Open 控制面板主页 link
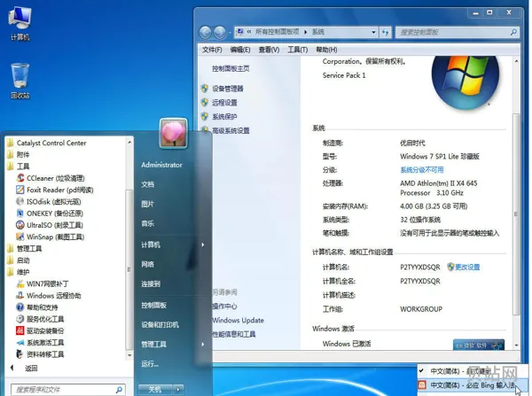 click(x=231, y=69)
